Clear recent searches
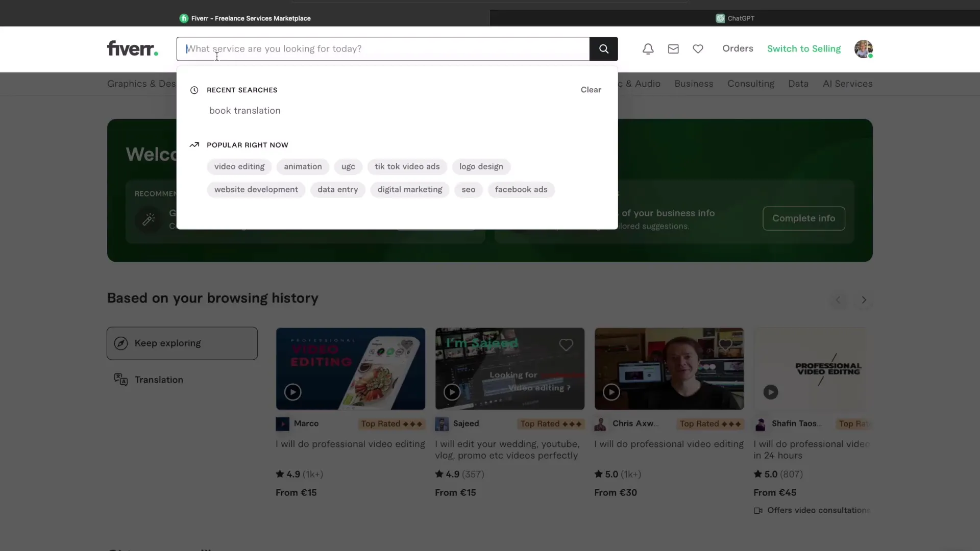Screen dimensions: 980x551 tap(591, 90)
